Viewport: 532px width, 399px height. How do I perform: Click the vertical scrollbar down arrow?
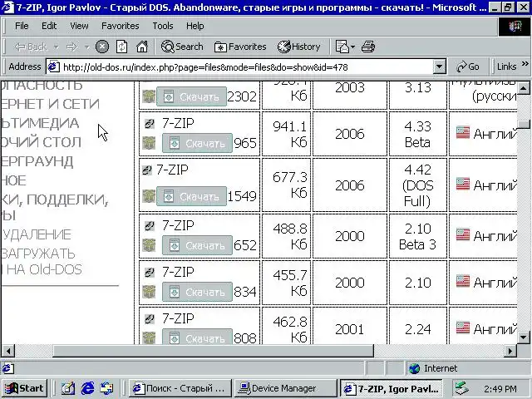524,337
